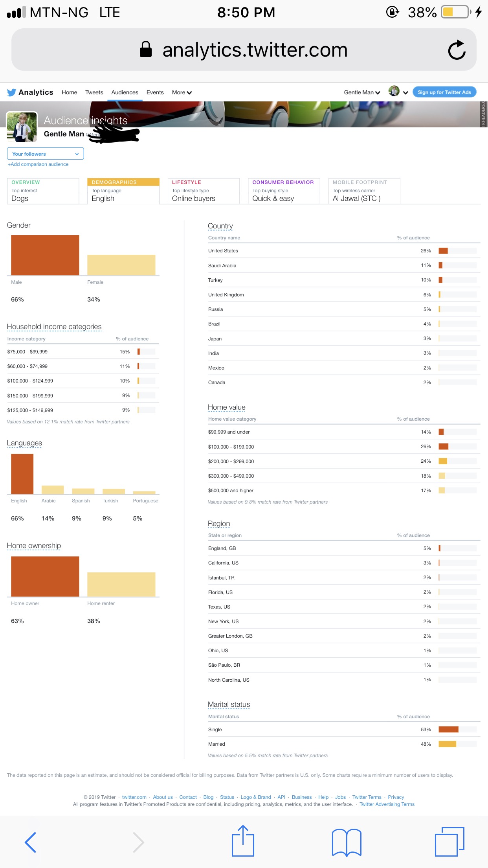Open Safari bookmarks book icon
Viewport: 488px width, 868px height.
(347, 842)
